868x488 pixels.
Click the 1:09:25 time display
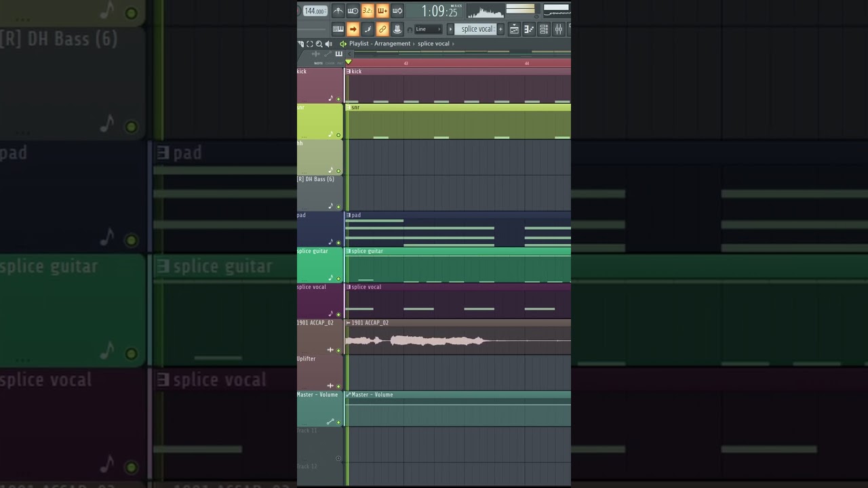435,11
